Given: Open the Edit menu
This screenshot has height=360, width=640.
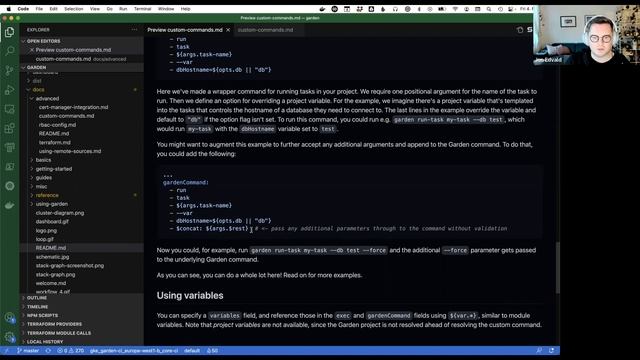Looking at the screenshot, I should point(53,9).
